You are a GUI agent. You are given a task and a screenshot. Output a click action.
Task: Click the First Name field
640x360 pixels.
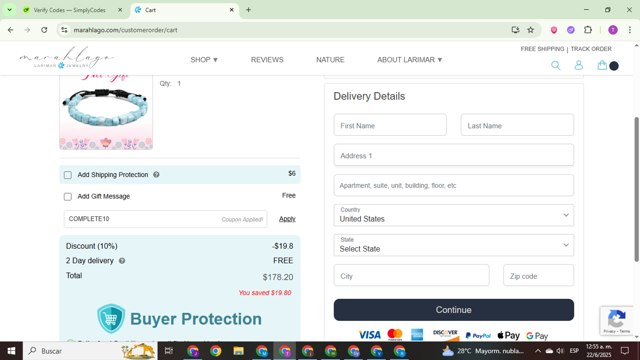(x=390, y=125)
